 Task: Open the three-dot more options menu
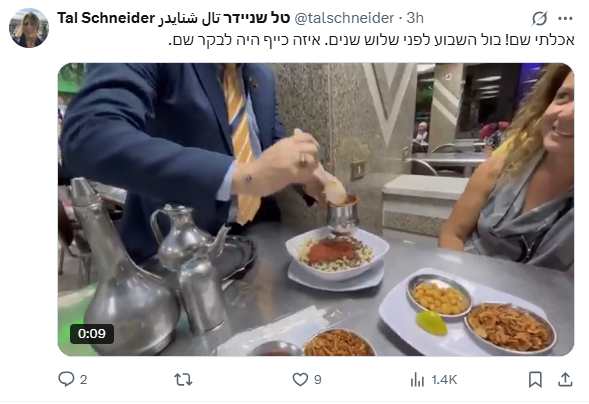click(565, 18)
